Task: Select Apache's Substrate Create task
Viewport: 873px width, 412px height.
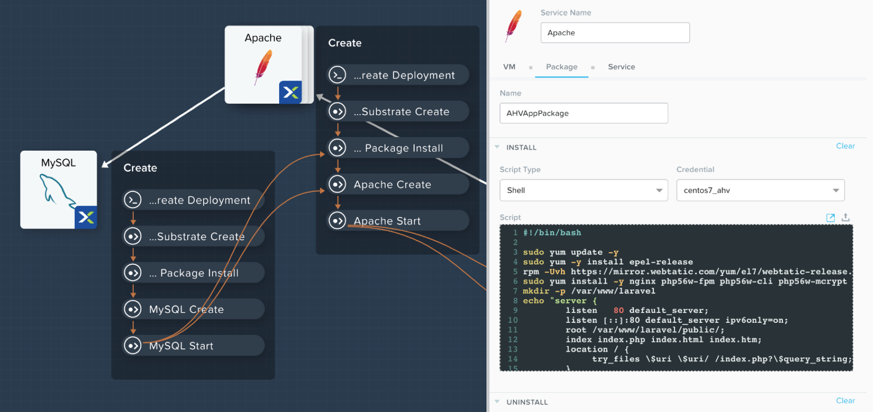Action: tap(398, 111)
